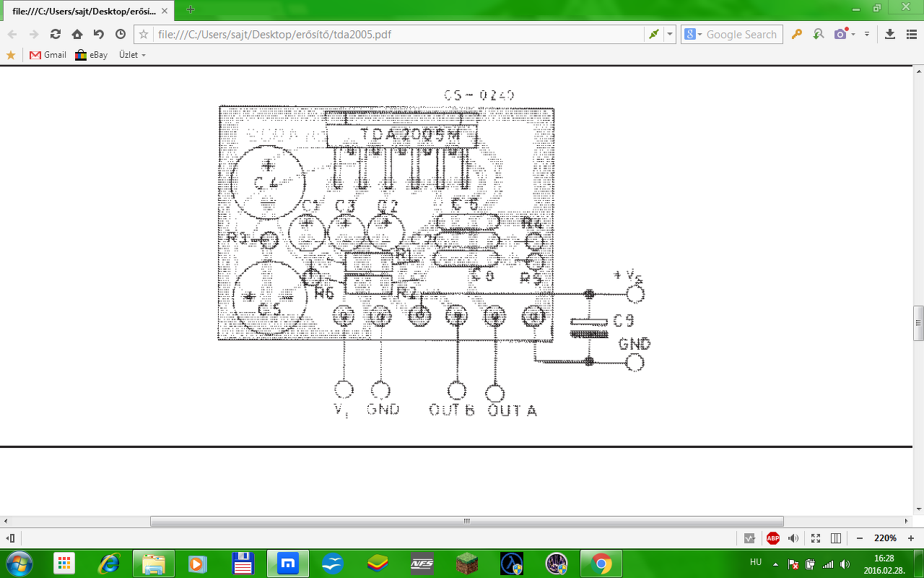Click the horizontal scrollbar right arrow
Image resolution: width=924 pixels, height=578 pixels.
907,521
